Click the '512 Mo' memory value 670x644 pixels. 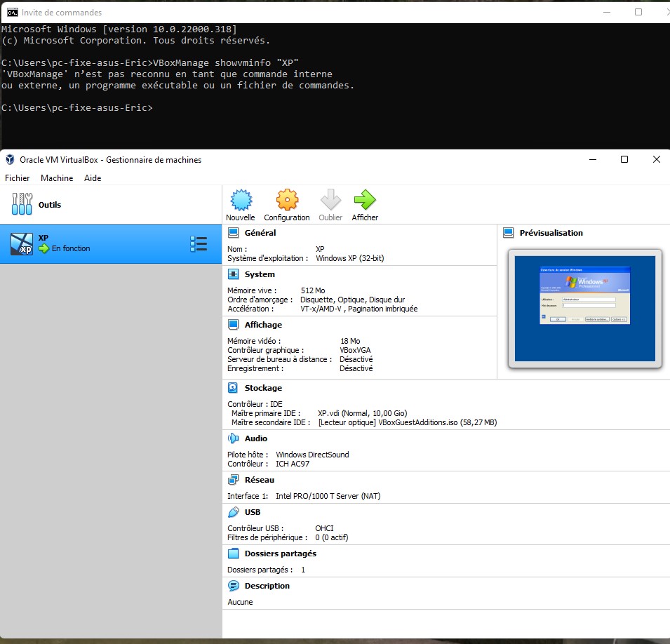313,290
